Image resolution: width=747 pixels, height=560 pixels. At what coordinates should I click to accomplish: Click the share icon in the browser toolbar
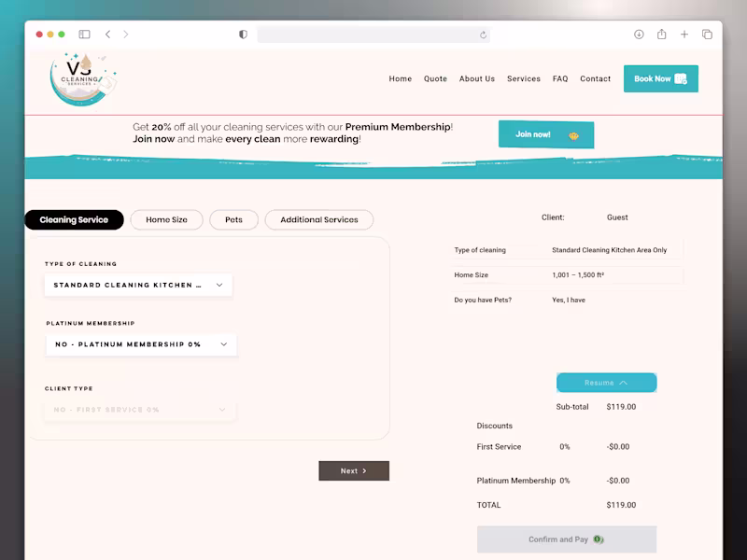662,34
